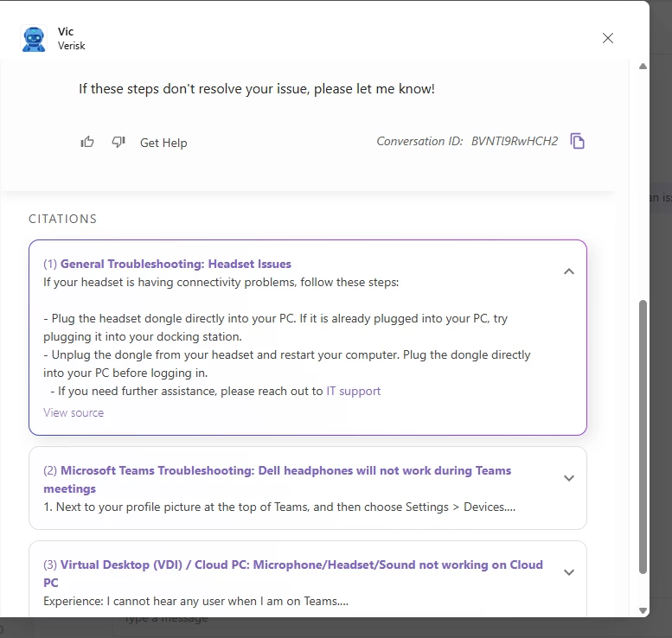The image size is (672, 638).
Task: Click the Vic name in the header
Action: pos(66,32)
